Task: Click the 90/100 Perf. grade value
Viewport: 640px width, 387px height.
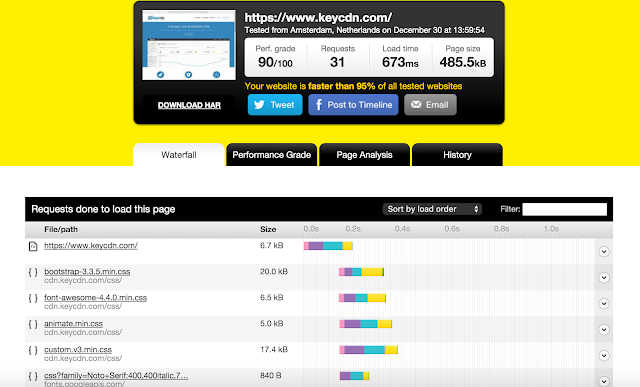Action: coord(275,62)
